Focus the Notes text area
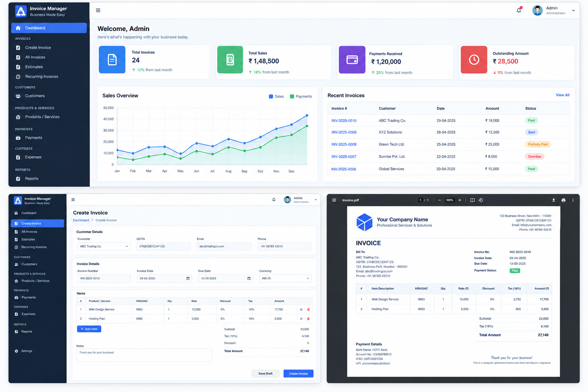This screenshot has height=392, width=588. pyautogui.click(x=144, y=355)
